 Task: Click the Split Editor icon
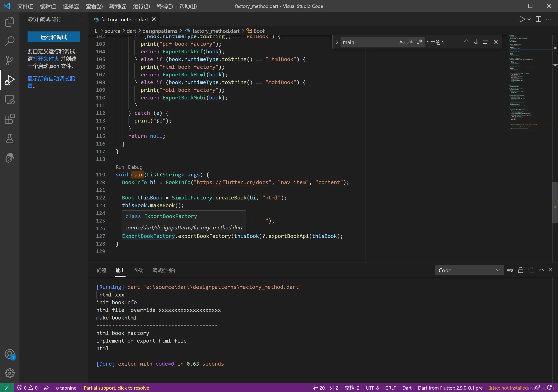pyautogui.click(x=538, y=19)
